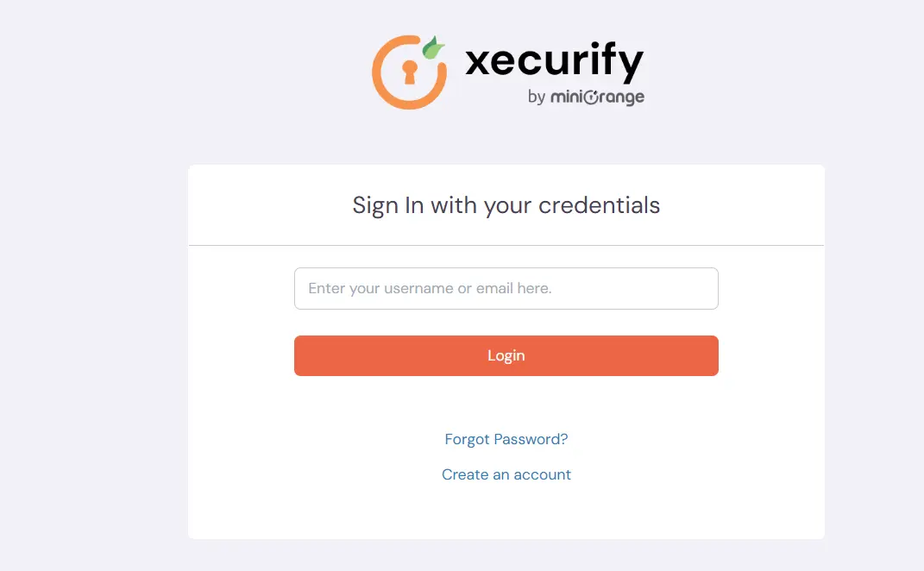Select the orange padlock emblem above the form
The height and width of the screenshot is (571, 924).
tap(409, 72)
